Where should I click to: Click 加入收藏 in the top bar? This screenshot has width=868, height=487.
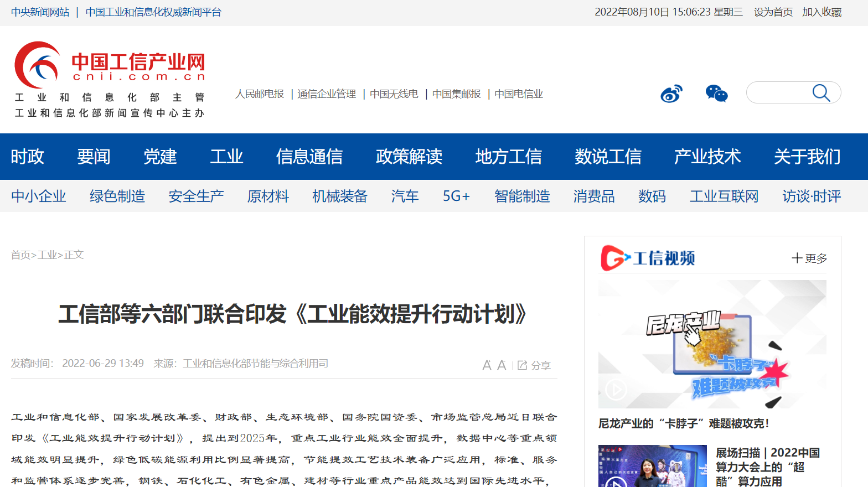pos(821,12)
